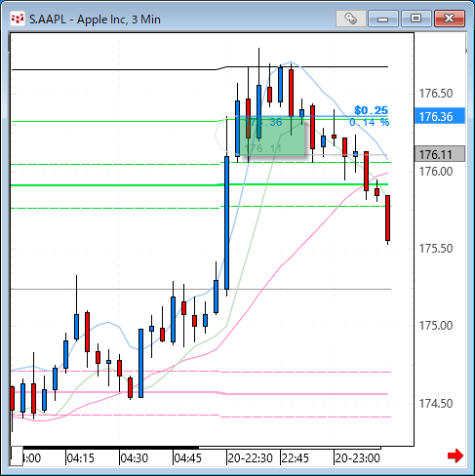Click the 175.00 price axis label
475x476 pixels.
436,326
